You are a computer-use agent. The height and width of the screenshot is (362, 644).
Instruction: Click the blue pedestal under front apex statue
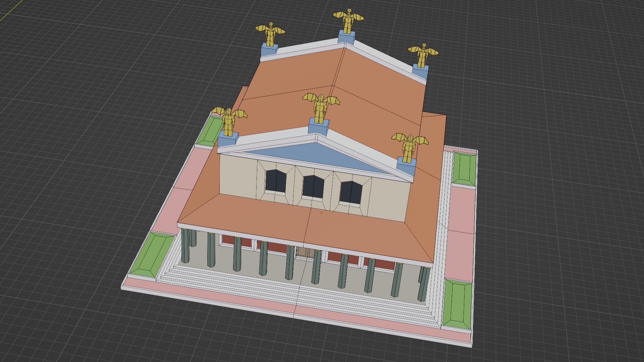click(x=318, y=127)
